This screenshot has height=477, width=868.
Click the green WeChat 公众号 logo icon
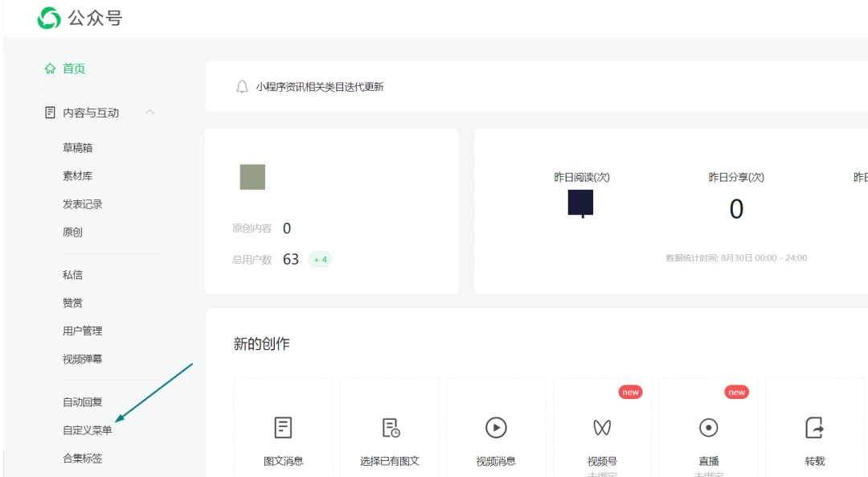coord(49,18)
